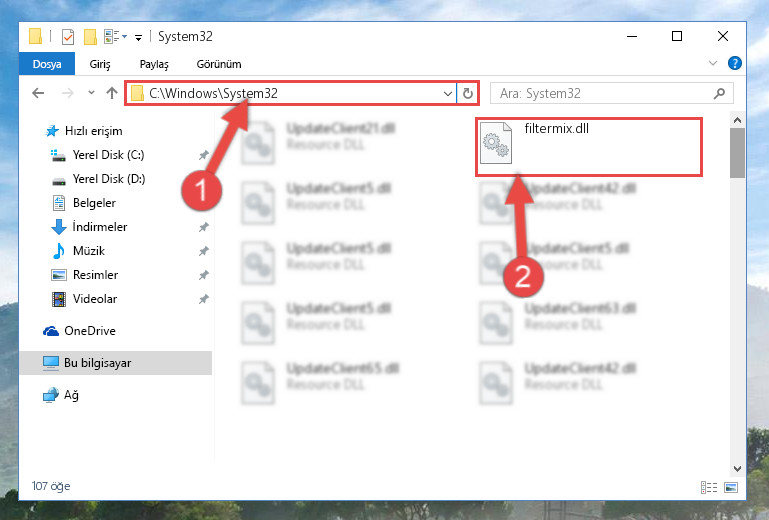Image resolution: width=769 pixels, height=520 pixels.
Task: Expand the ribbon with the chevron
Action: (713, 63)
